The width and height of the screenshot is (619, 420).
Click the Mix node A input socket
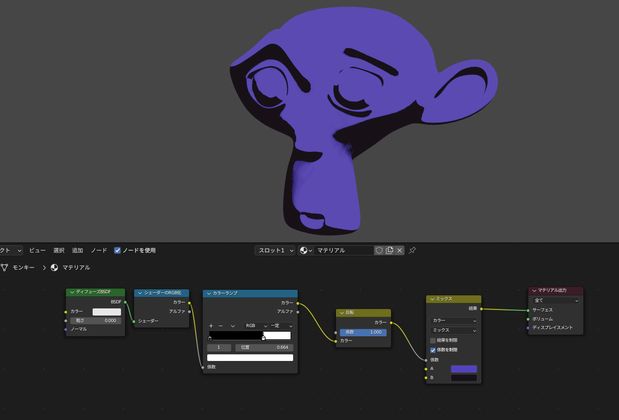426,369
